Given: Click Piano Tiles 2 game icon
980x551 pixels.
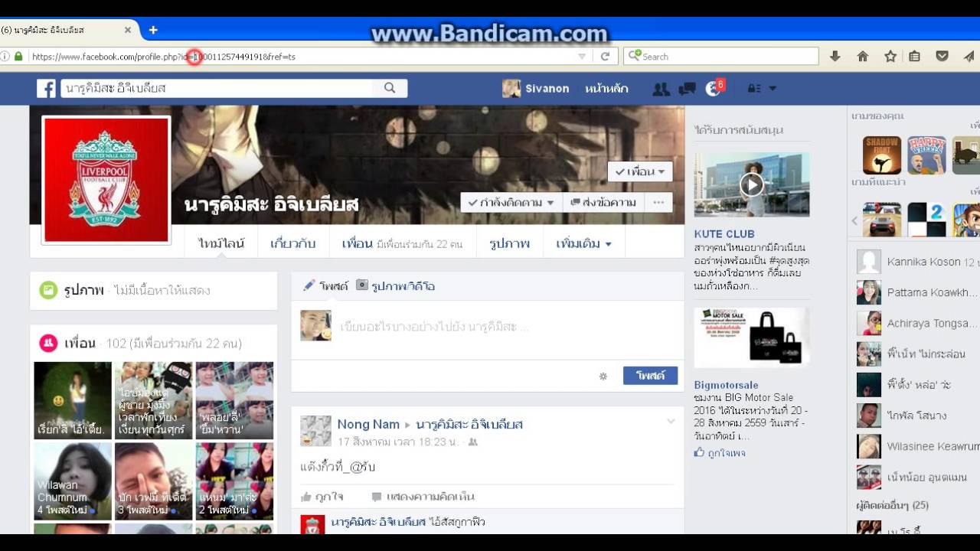Looking at the screenshot, I should pos(926,220).
